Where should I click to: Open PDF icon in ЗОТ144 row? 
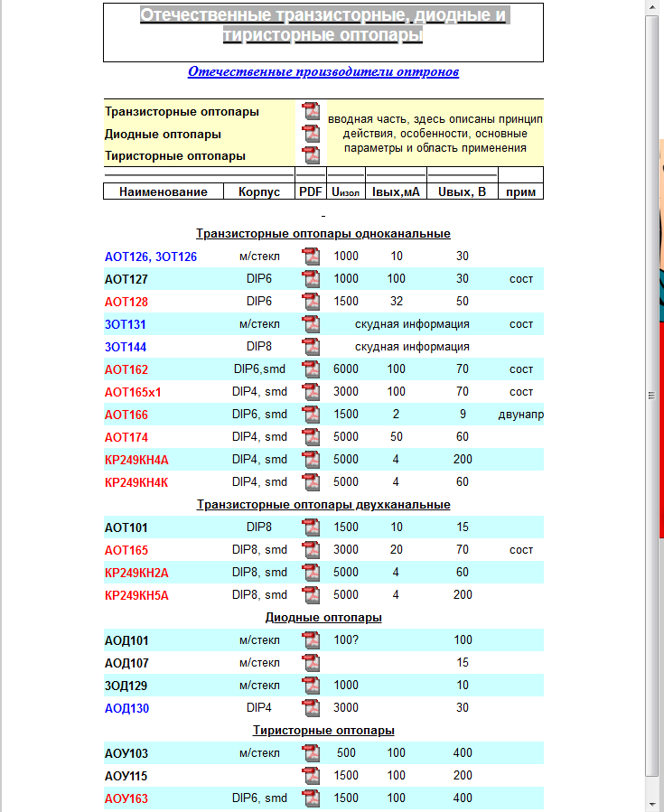tap(311, 347)
